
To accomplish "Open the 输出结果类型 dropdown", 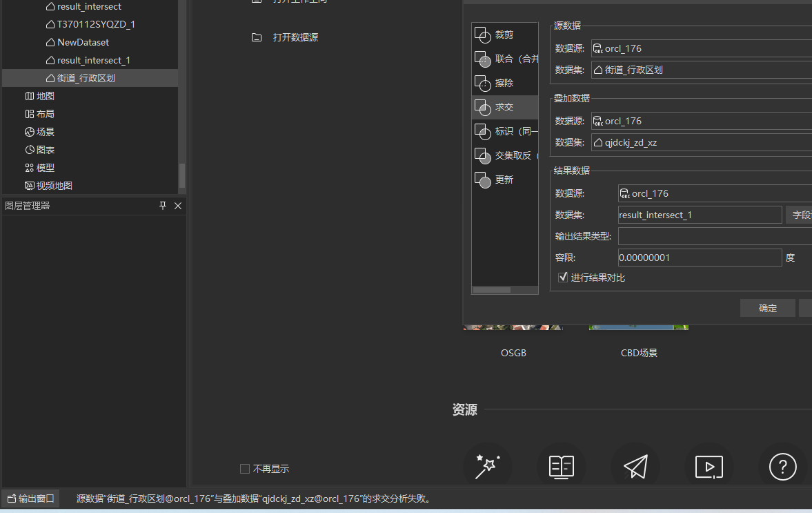I will pos(715,236).
